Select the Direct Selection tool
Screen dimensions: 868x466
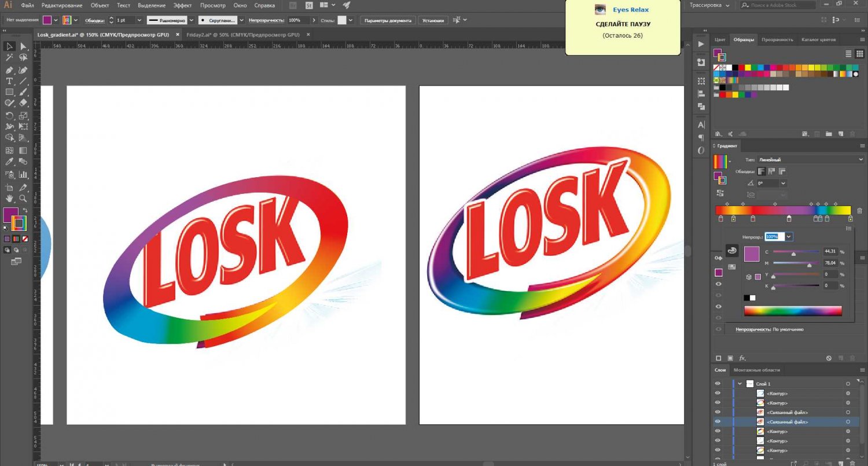(23, 46)
